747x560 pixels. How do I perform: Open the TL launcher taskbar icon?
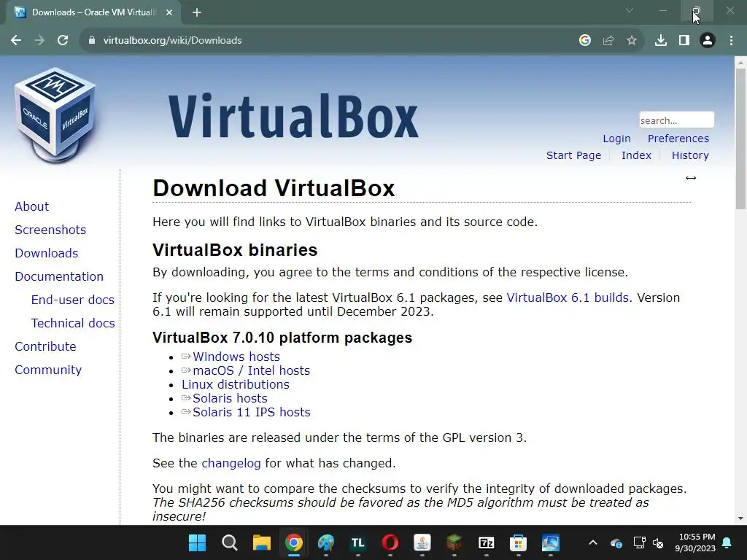(357, 542)
